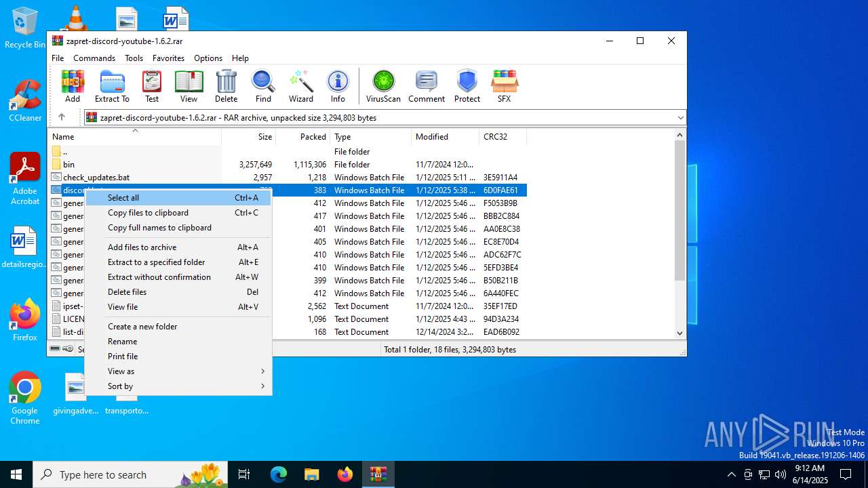Screen dimensions: 868x488
Task: Sort by Type column header
Action: click(x=371, y=136)
